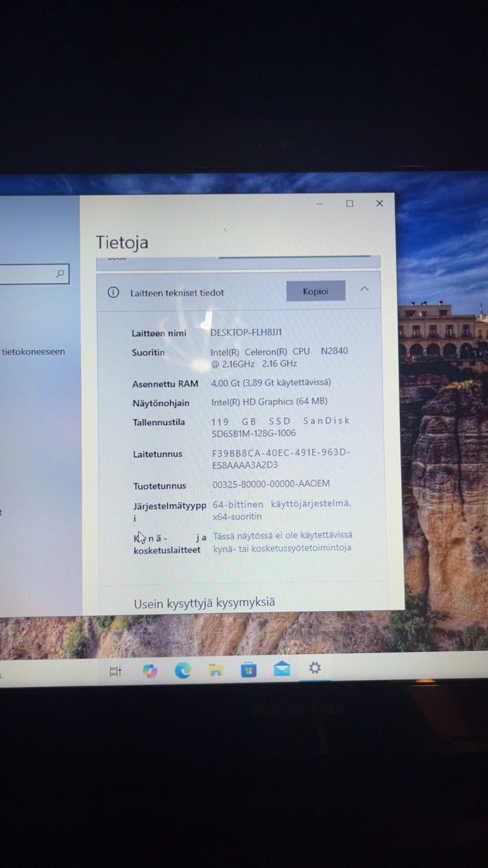
Task: Click the search magnifier icon in settings
Action: pos(60,274)
